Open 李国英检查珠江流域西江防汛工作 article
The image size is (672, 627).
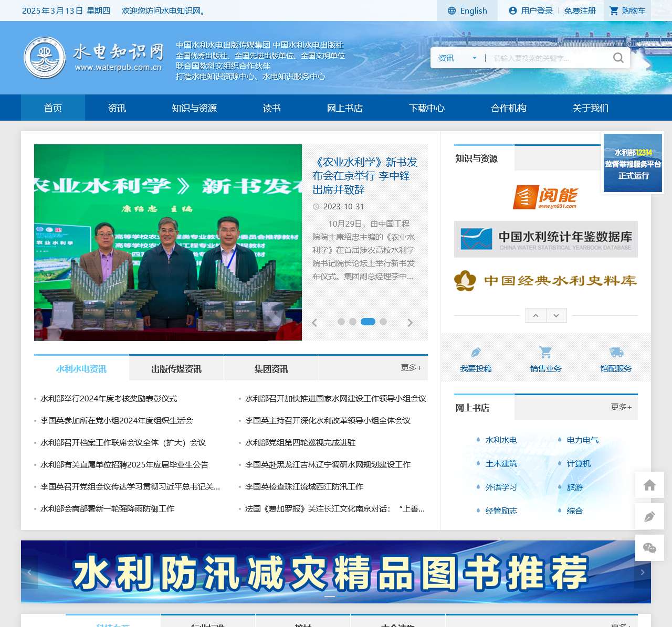(x=304, y=487)
